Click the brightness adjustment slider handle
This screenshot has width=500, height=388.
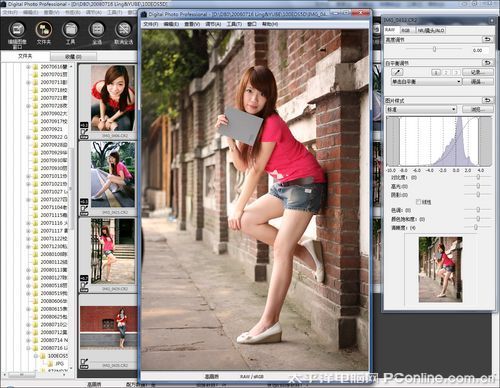[x=435, y=49]
